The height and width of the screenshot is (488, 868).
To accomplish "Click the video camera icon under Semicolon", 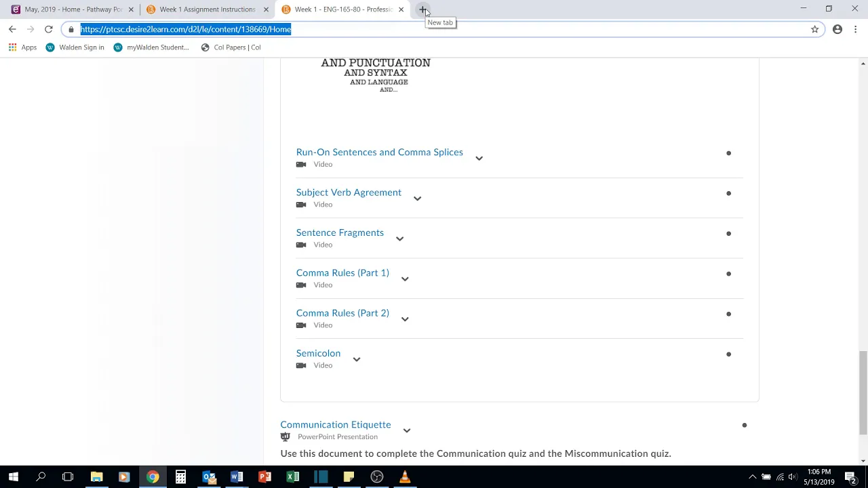I will coord(301,365).
